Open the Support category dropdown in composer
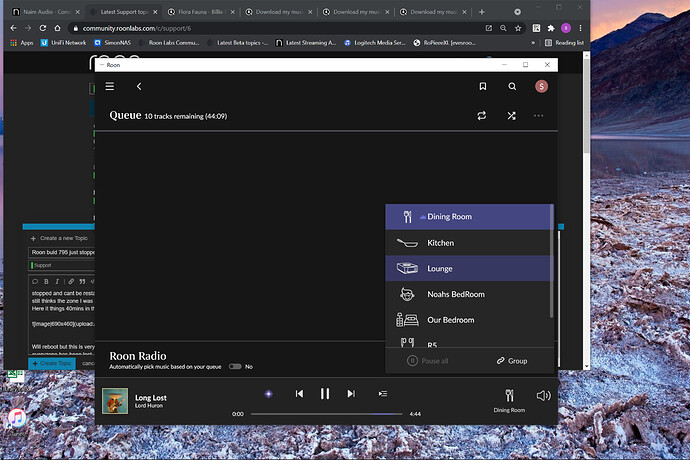Screen dimensions: 690x460 tap(62, 265)
